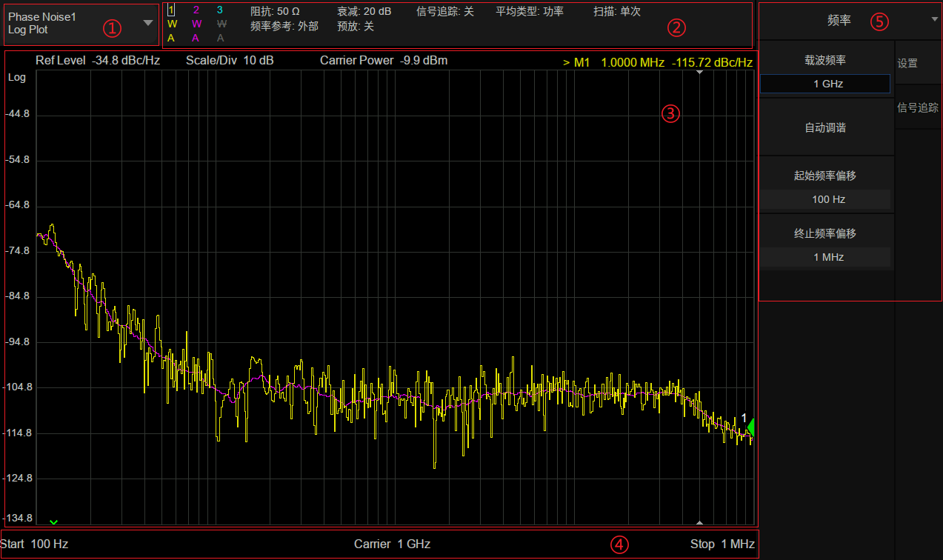Viewport: 943px width, 560px height.
Task: Switch to the 设置 side tab
Action: 918,64
